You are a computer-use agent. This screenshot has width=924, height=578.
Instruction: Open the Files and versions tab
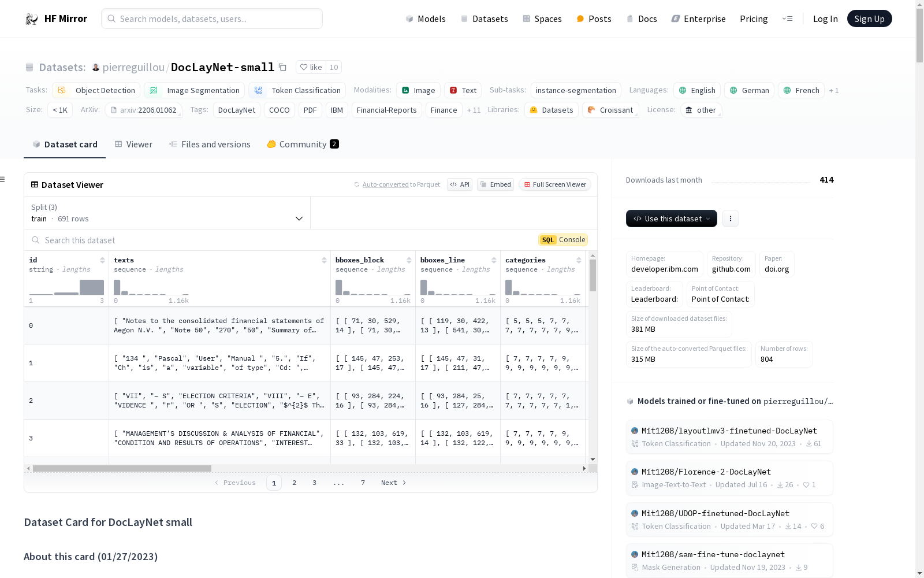[210, 144]
